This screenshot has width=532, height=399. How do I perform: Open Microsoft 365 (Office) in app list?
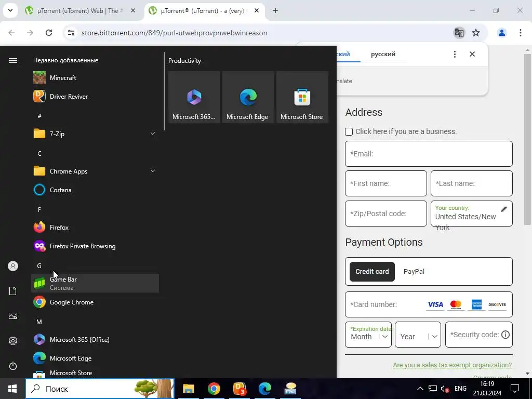(x=95, y=339)
